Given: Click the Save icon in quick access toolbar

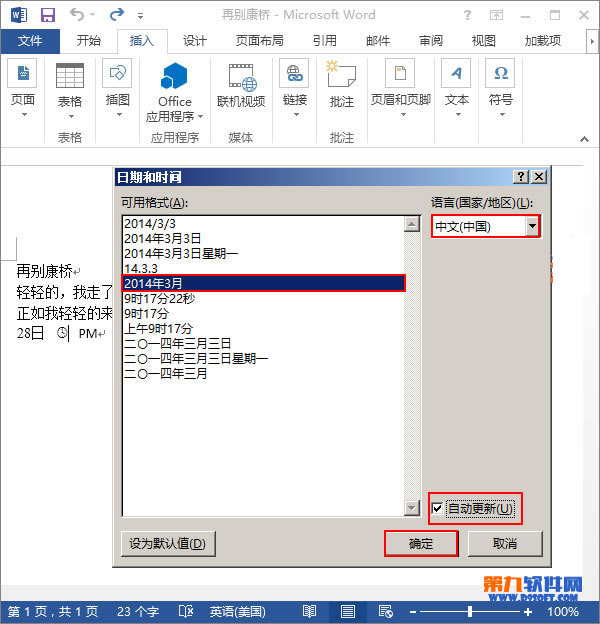Looking at the screenshot, I should coord(48,15).
